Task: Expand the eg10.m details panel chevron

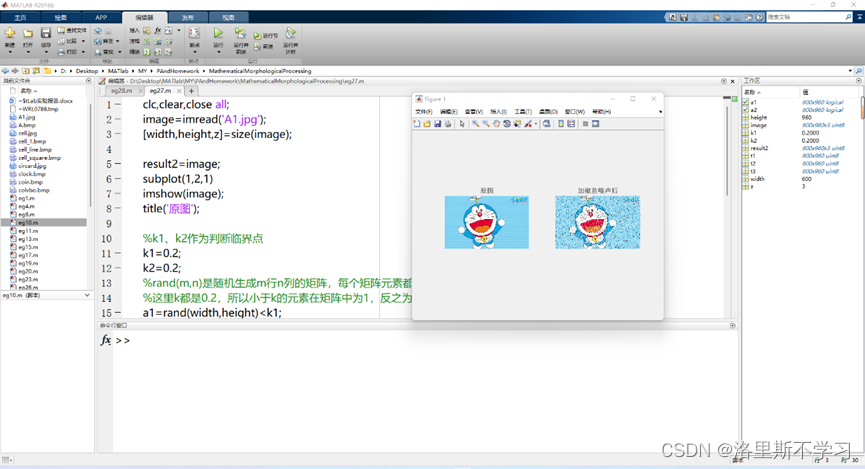Action: click(87, 295)
